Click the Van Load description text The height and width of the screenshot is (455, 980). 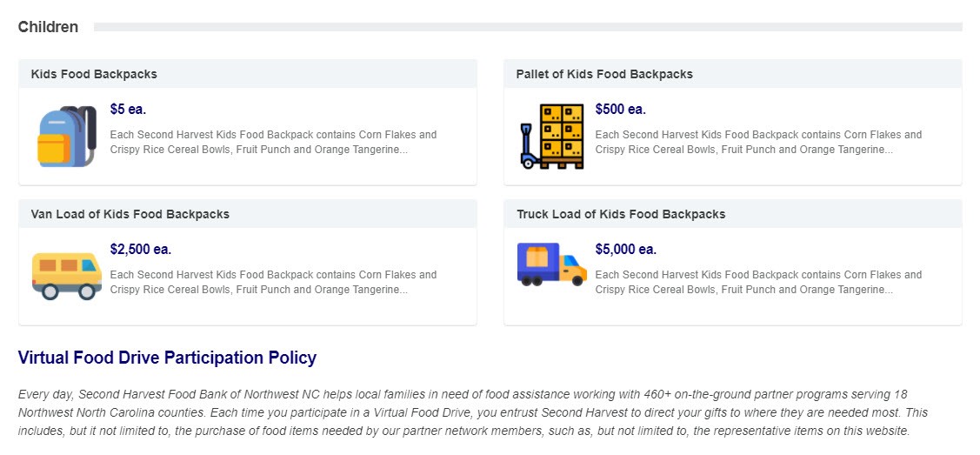(x=273, y=282)
